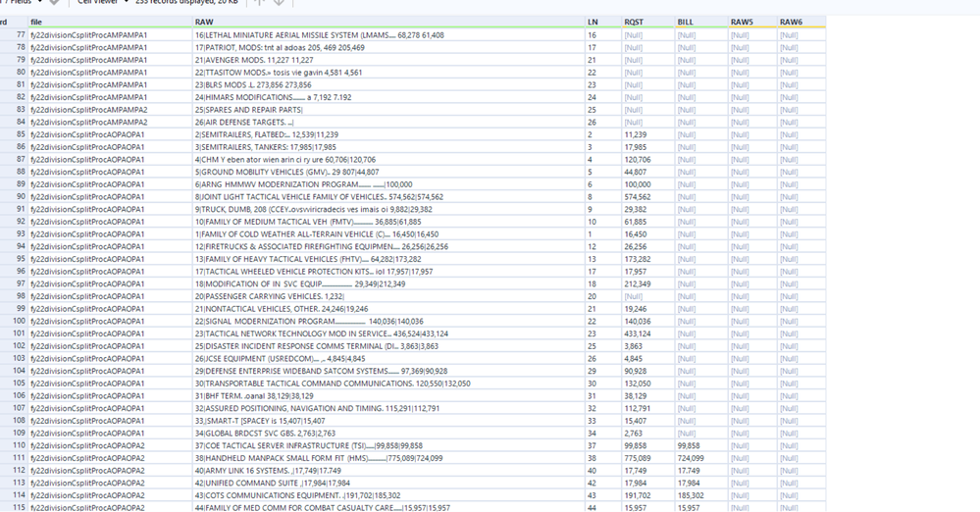Click the '25|SPARES AND REPAIR PARTS' cell
Viewport: 980px width, 512px height.
[388, 110]
